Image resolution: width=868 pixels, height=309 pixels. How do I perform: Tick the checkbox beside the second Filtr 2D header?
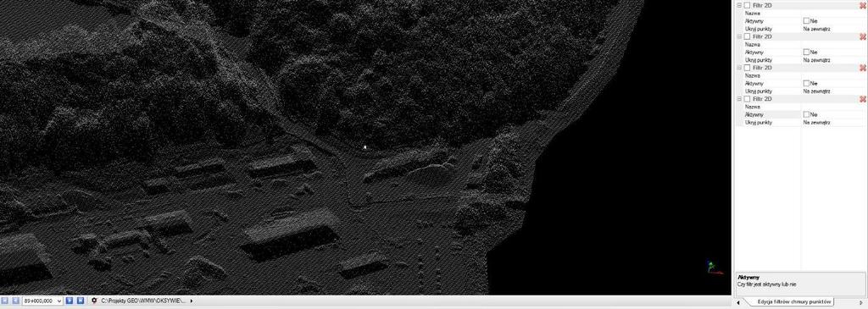pyautogui.click(x=748, y=36)
